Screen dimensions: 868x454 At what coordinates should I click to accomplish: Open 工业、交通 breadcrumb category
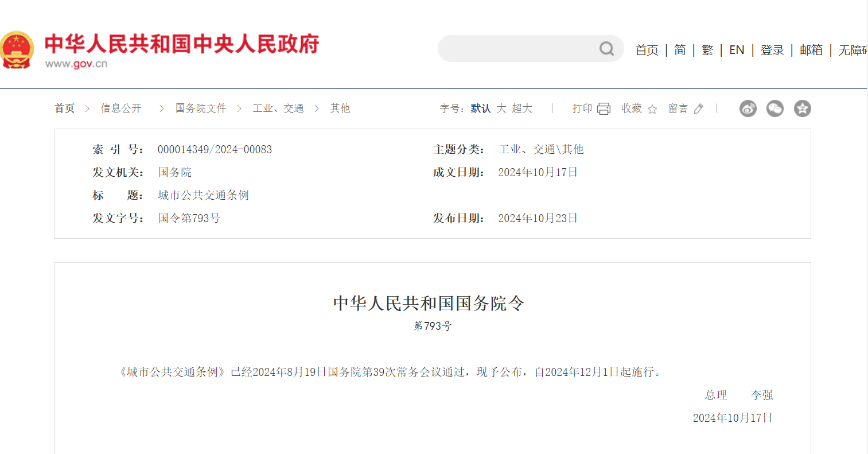[278, 108]
